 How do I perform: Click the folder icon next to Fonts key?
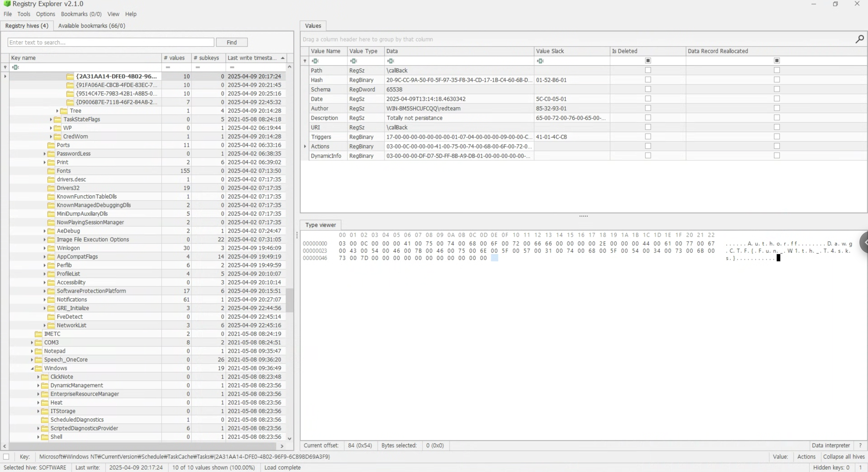pos(51,171)
